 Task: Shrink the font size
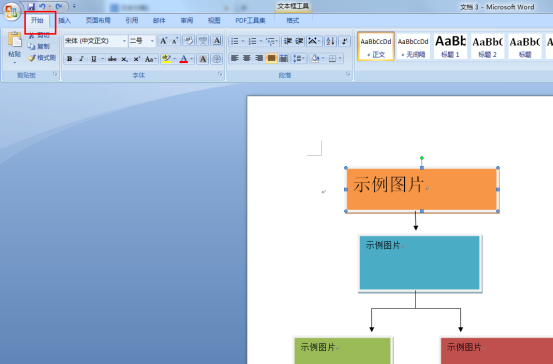point(175,41)
